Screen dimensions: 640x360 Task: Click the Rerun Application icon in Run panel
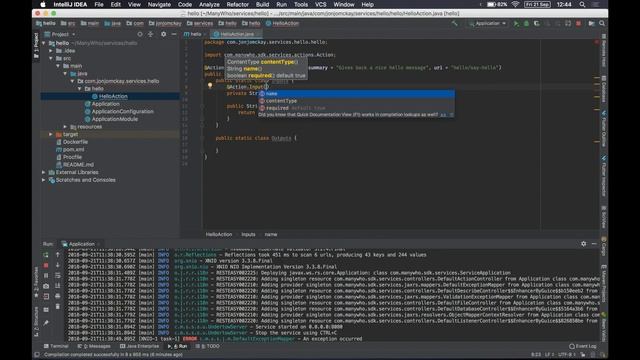point(46,255)
